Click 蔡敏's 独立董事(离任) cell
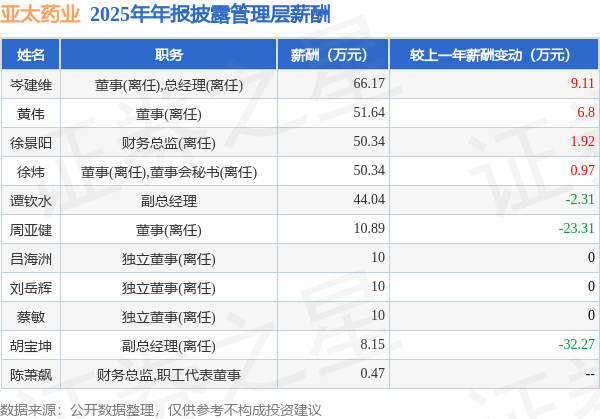The image size is (600, 419). [169, 317]
